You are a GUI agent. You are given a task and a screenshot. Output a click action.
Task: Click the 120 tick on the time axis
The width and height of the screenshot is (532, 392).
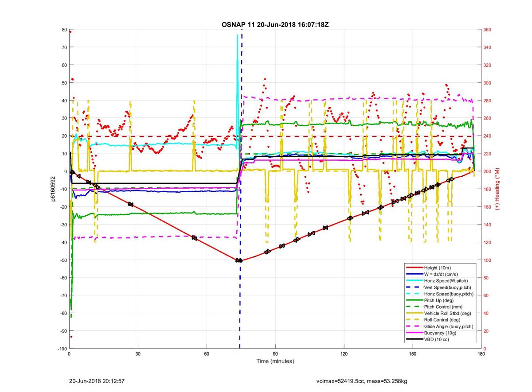coord(344,354)
